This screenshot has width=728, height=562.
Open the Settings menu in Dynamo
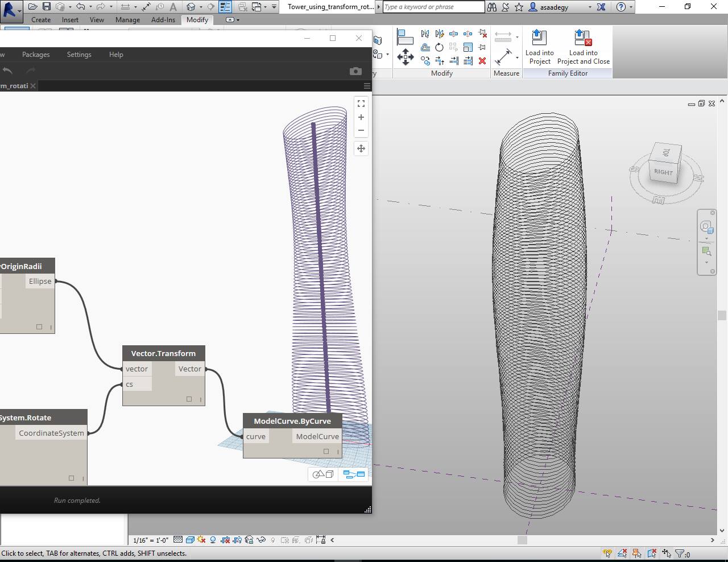(78, 55)
